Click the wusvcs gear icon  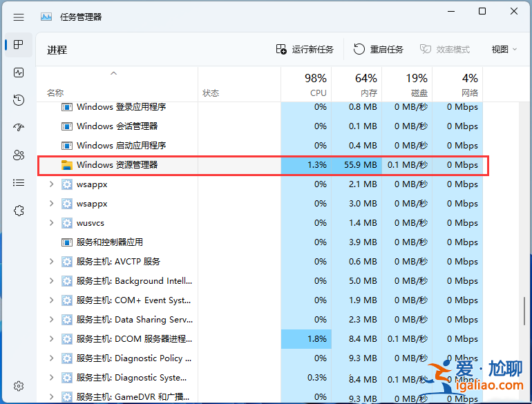click(x=67, y=223)
